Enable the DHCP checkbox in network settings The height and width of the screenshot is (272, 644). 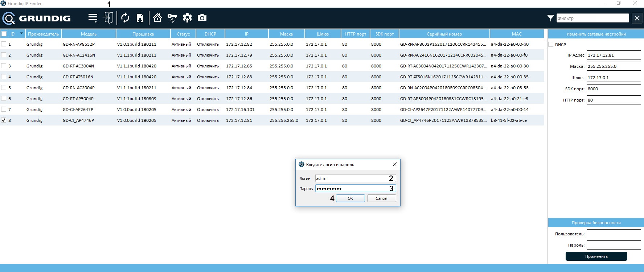coord(551,44)
